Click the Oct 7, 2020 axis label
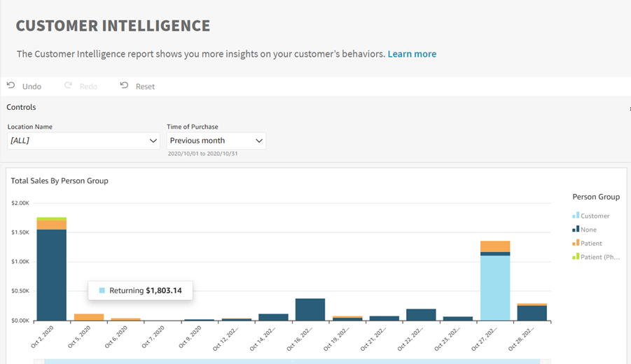The image size is (631, 364). (153, 337)
